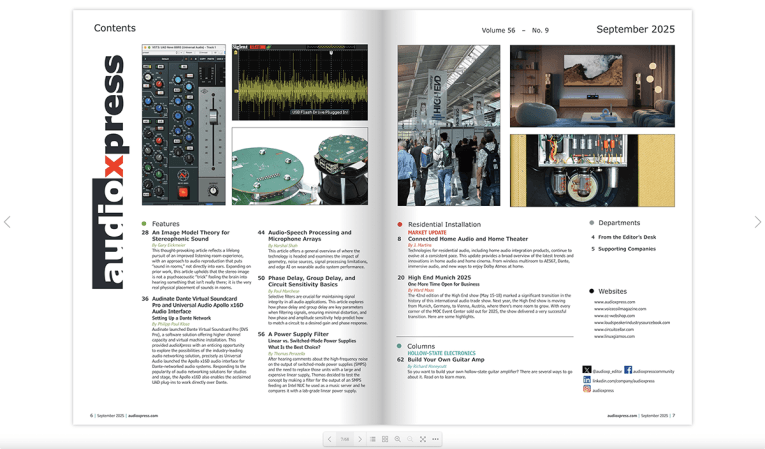Screen dimensions: 765x449
Task: Zoom out using the magnifier minus icon
Action: 410,439
